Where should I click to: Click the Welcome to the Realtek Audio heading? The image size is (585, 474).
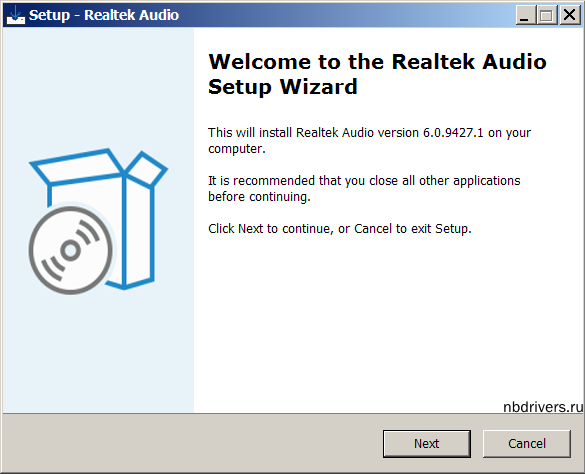(x=377, y=62)
